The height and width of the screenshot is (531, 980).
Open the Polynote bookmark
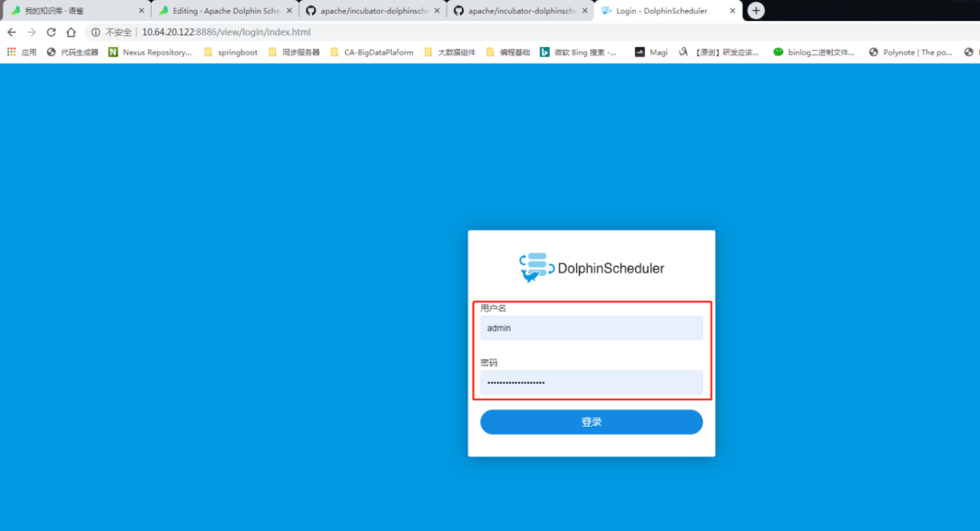[911, 53]
